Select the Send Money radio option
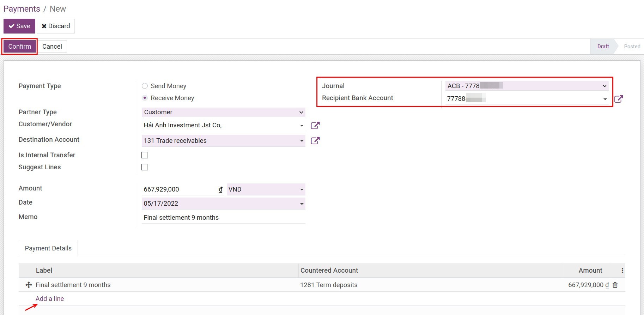This screenshot has height=315, width=644. coord(145,86)
